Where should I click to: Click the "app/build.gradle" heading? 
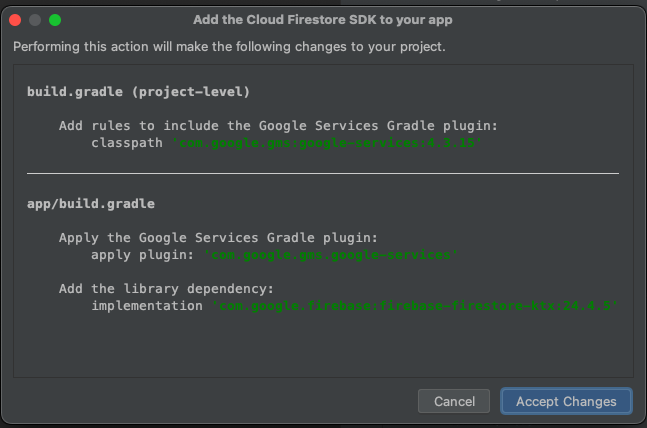click(x=91, y=204)
